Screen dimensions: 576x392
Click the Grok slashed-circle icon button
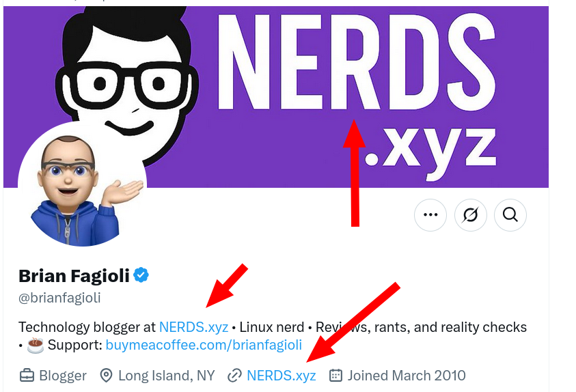click(470, 214)
